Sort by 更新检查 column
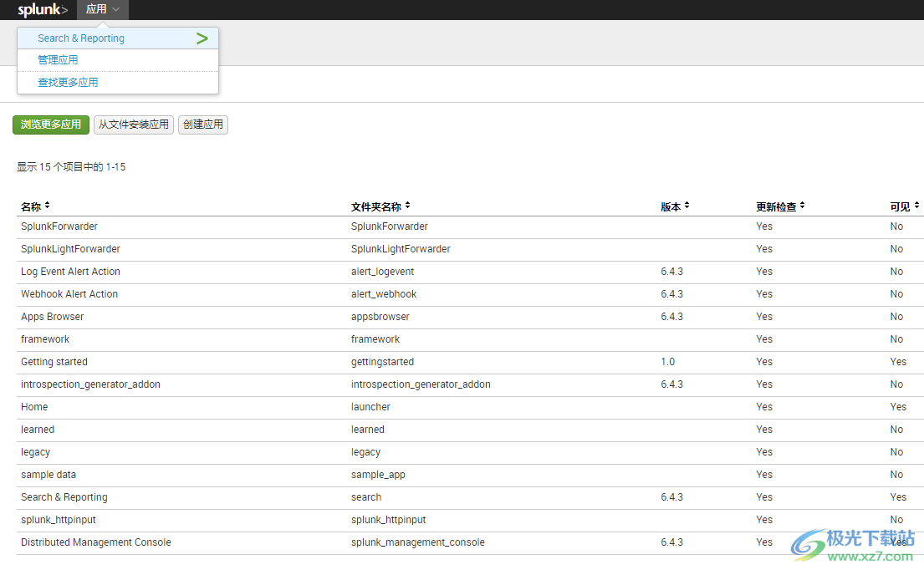This screenshot has height=570, width=924. coord(802,206)
